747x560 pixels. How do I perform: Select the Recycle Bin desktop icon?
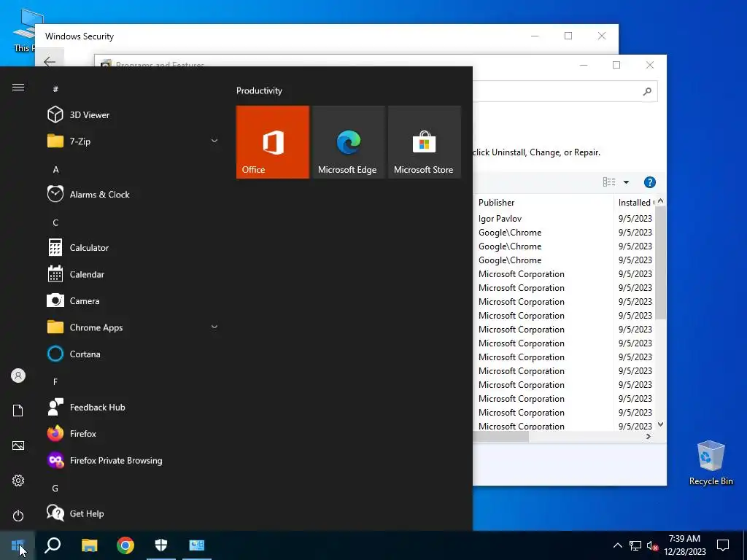pos(711,463)
